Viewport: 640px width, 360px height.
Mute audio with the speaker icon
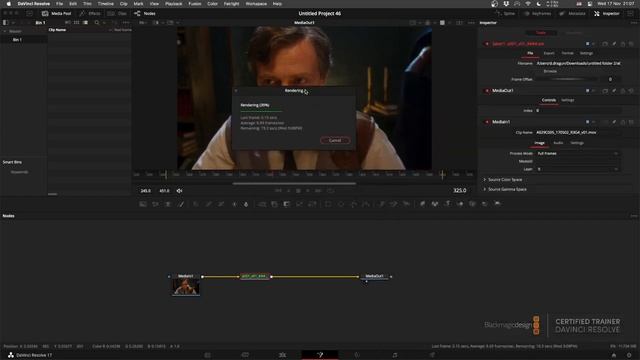click(179, 191)
